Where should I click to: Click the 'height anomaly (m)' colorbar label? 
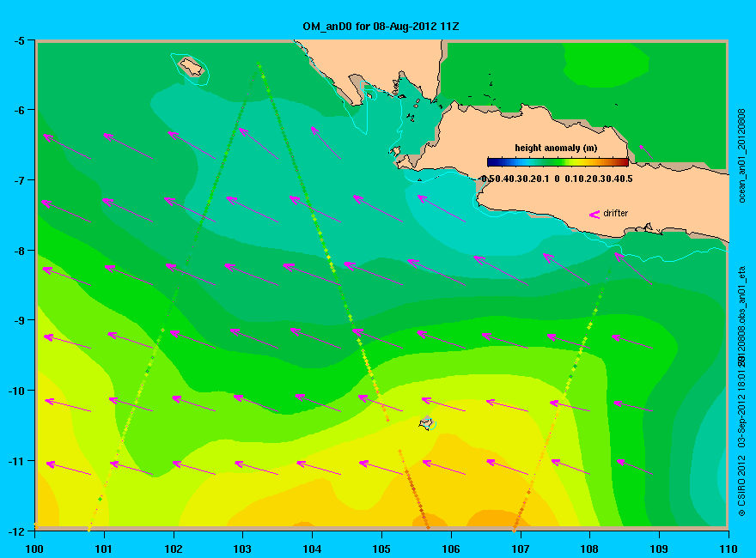click(556, 148)
